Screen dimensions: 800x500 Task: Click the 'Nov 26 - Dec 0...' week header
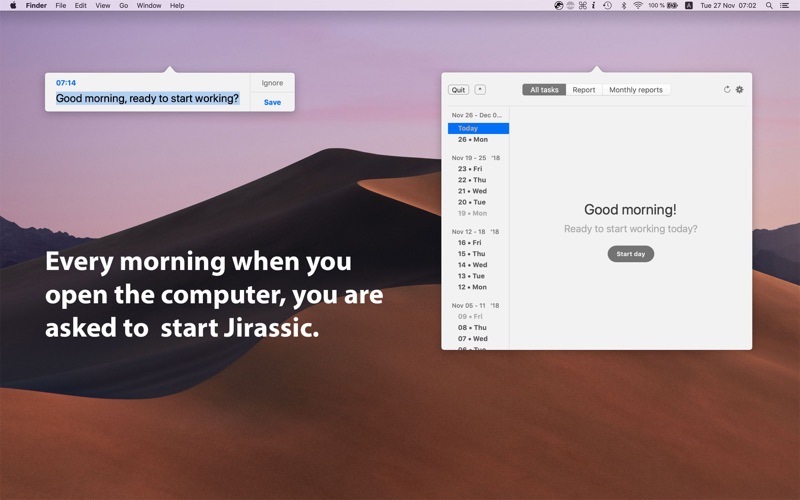click(477, 115)
